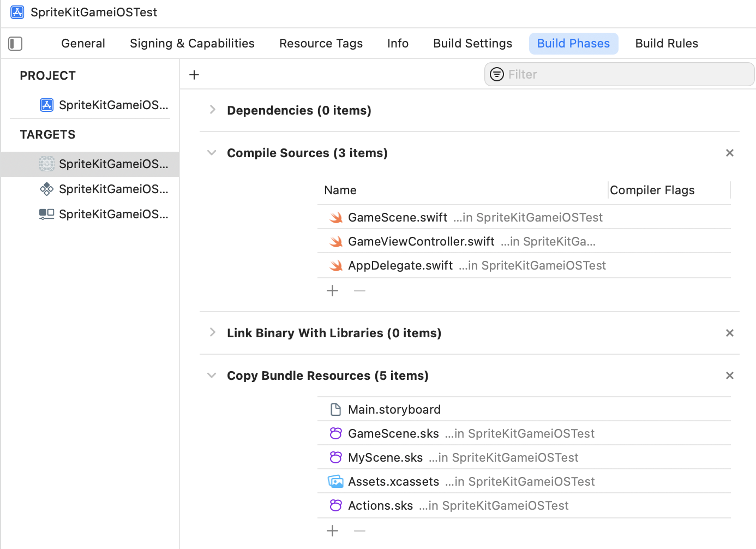
Task: Click the Assets.xcassets catalog icon
Action: 336,481
